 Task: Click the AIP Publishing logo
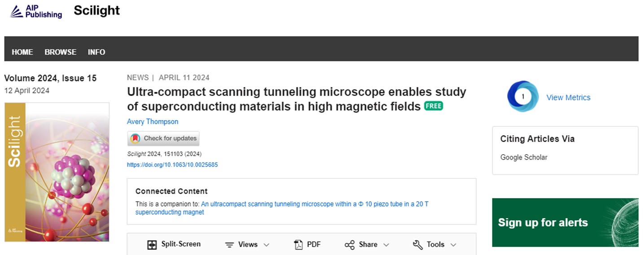point(36,11)
